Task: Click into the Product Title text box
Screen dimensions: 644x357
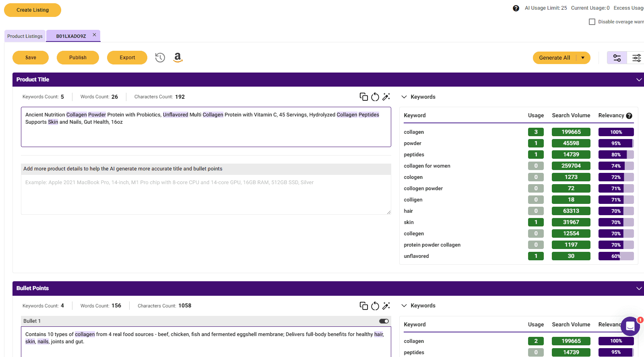Action: pos(206,127)
